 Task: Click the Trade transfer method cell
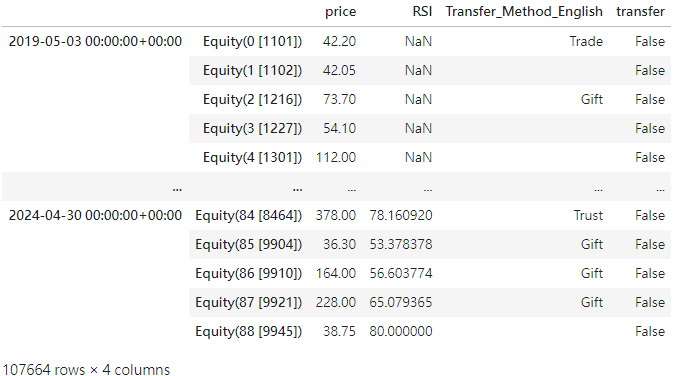click(586, 41)
